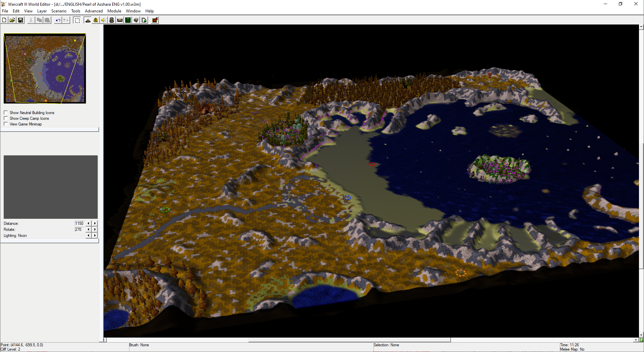Viewport: 644px width, 352px height.
Task: Switch Lighting to previous setting
Action: pos(89,236)
